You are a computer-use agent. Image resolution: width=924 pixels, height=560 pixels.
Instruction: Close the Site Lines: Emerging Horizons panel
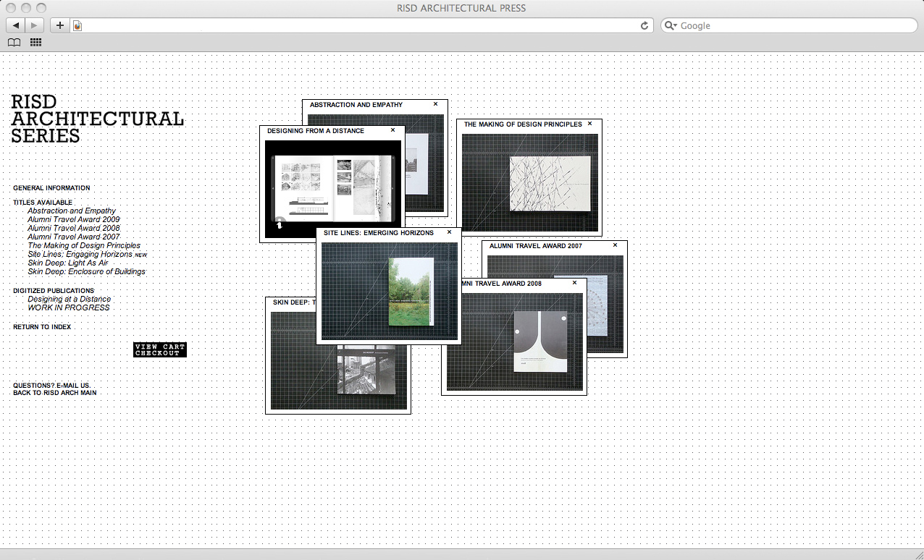449,232
